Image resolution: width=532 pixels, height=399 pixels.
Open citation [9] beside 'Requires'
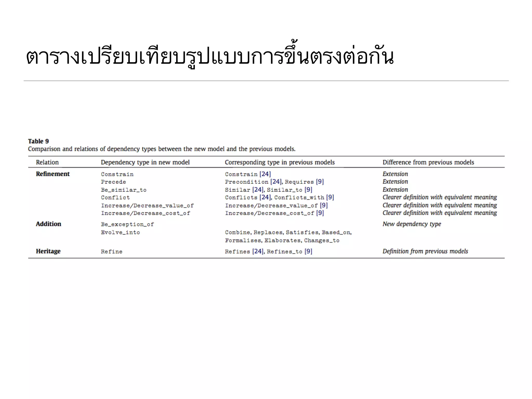pyautogui.click(x=320, y=182)
